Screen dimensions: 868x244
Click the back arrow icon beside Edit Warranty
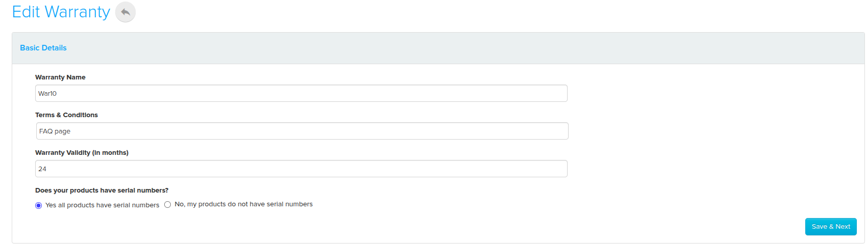coord(125,12)
